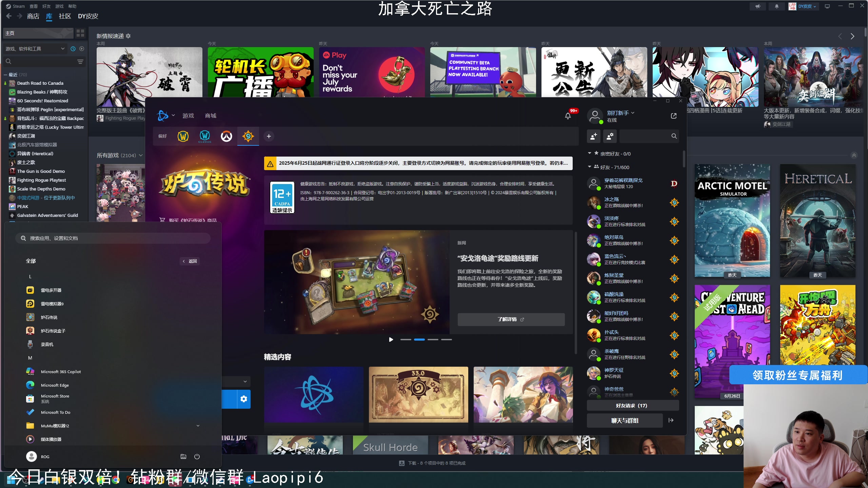Open 聊天与群组 button

coord(625,420)
